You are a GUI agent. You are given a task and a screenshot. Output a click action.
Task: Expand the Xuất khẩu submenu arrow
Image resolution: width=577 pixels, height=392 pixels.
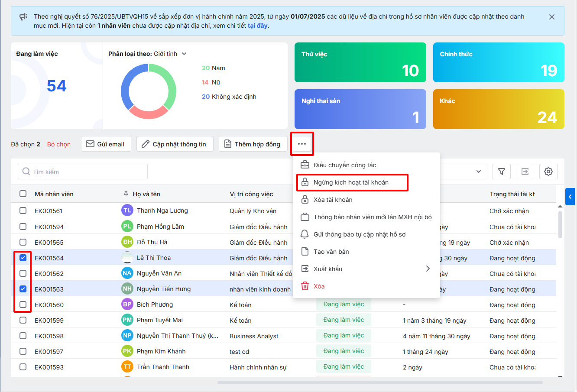(x=428, y=269)
